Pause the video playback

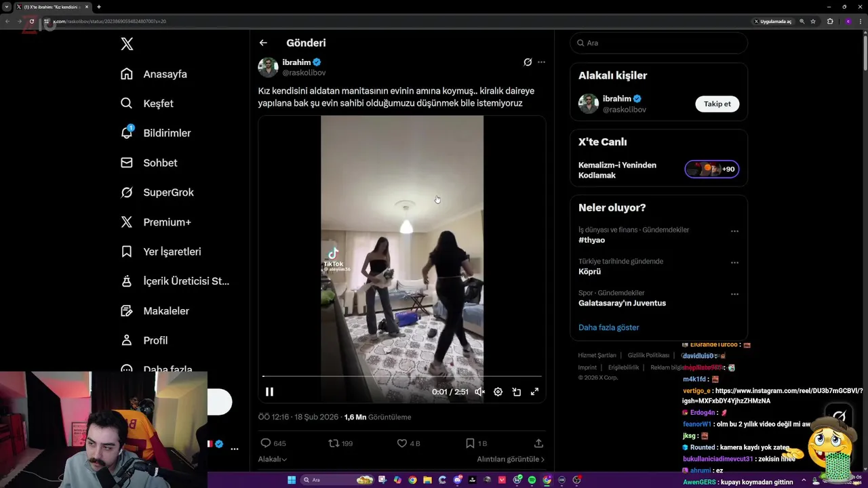click(x=269, y=392)
